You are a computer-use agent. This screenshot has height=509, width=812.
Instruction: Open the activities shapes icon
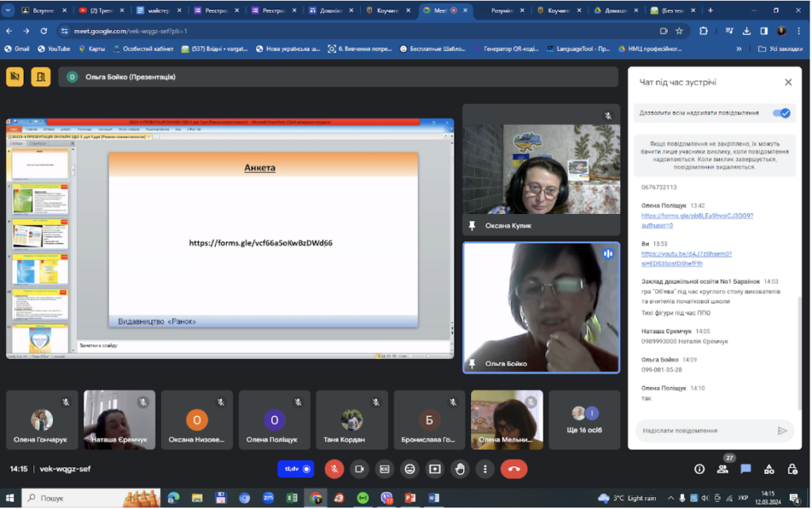coord(769,469)
